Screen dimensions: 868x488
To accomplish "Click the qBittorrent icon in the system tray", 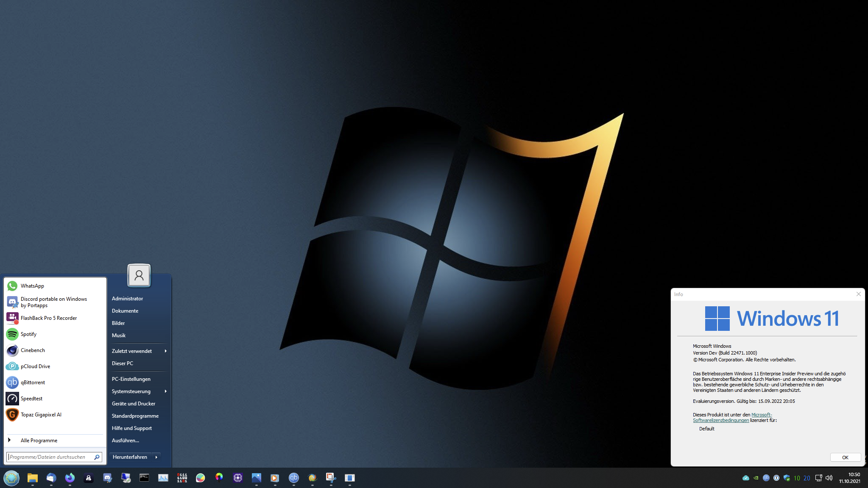I will pos(766,478).
